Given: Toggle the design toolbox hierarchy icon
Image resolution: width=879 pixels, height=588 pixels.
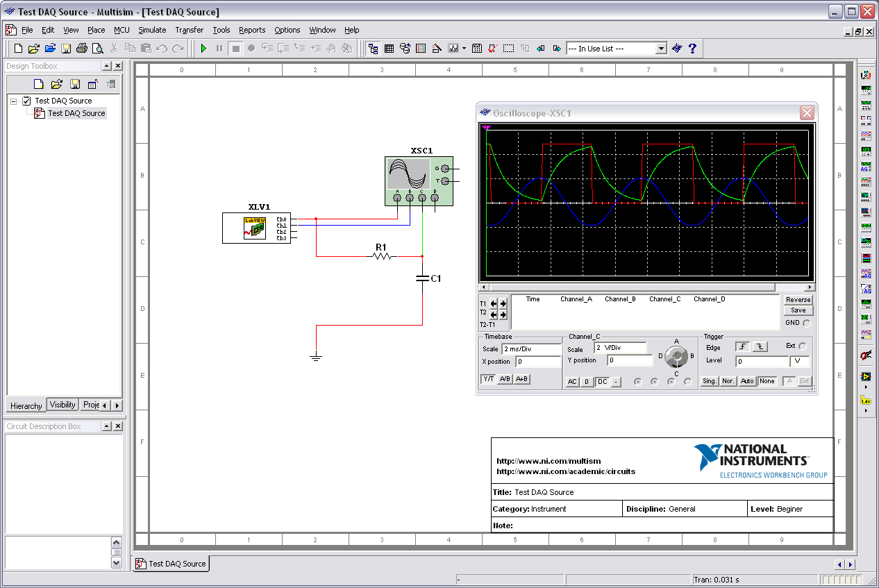Looking at the screenshot, I should click(374, 49).
